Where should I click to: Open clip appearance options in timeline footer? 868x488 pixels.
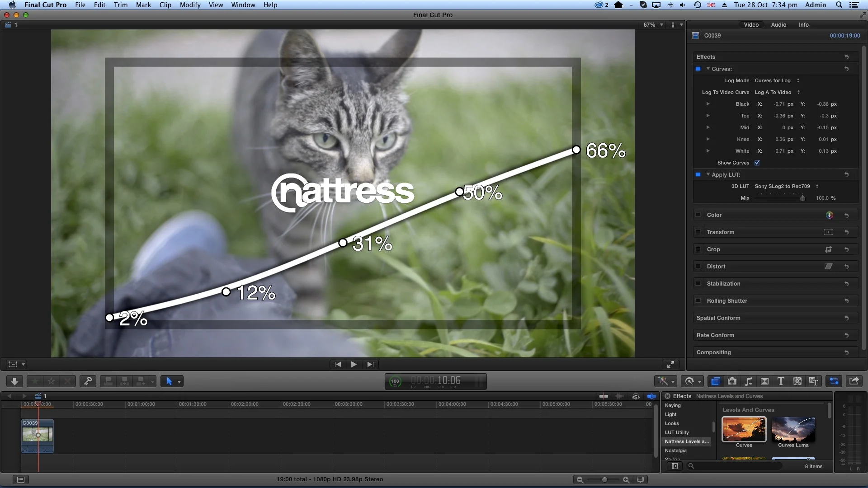[640, 479]
